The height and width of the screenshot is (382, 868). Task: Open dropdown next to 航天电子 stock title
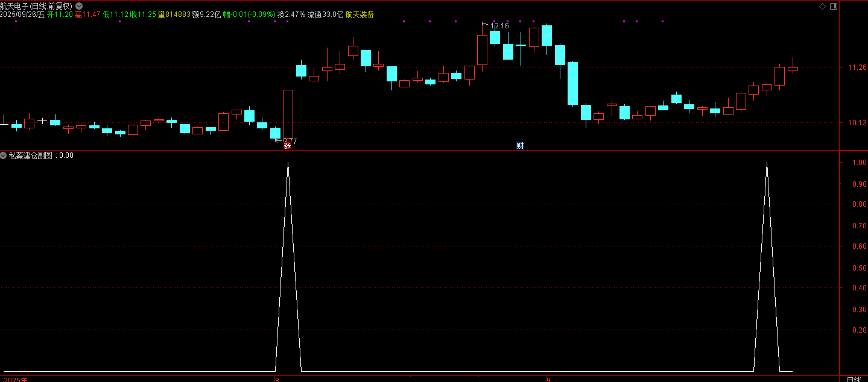(79, 6)
